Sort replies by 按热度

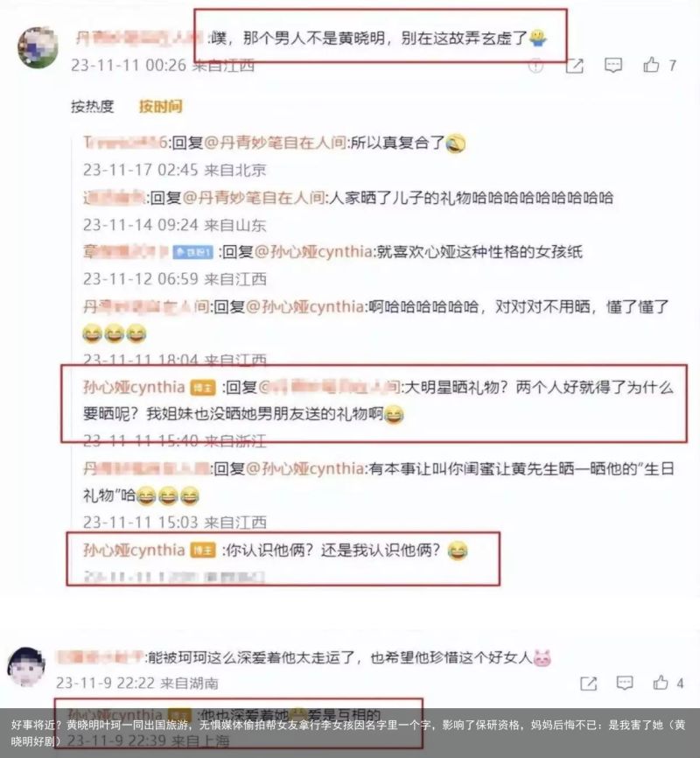pos(93,106)
